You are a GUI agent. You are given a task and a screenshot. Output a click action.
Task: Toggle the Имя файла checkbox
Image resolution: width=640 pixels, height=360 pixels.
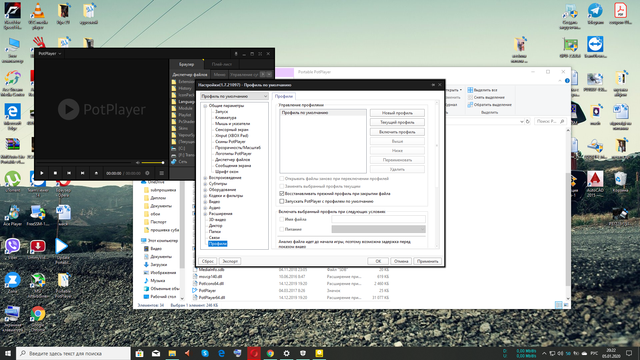(282, 220)
